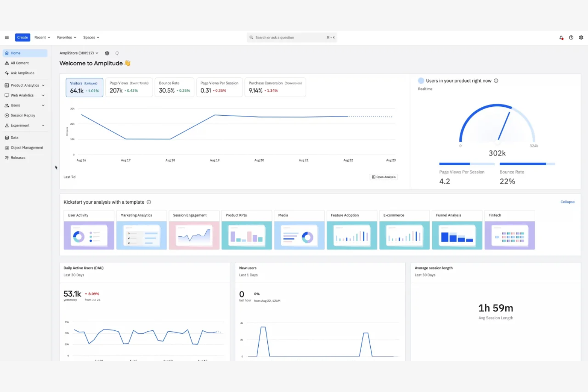Image resolution: width=588 pixels, height=392 pixels.
Task: Click the All Content sidebar icon
Action: coord(7,63)
